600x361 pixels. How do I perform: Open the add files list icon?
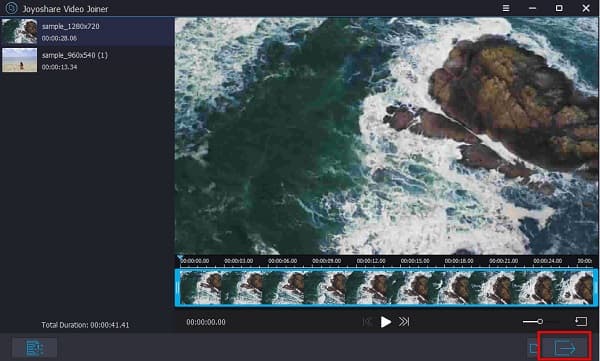[x=34, y=348]
